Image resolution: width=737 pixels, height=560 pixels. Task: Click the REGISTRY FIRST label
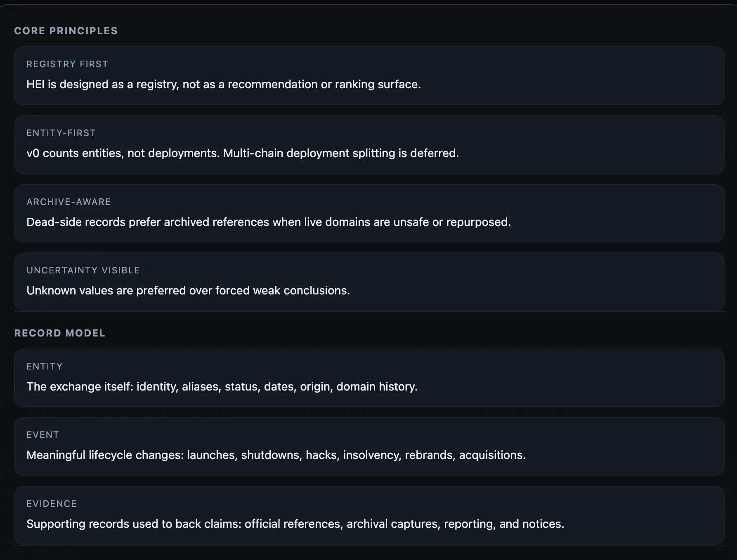tap(67, 64)
